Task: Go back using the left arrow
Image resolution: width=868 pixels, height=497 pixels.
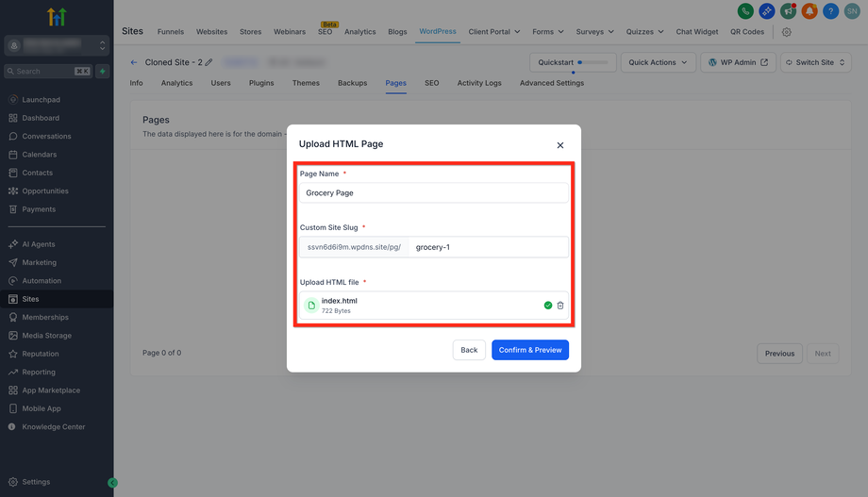Action: tap(133, 62)
